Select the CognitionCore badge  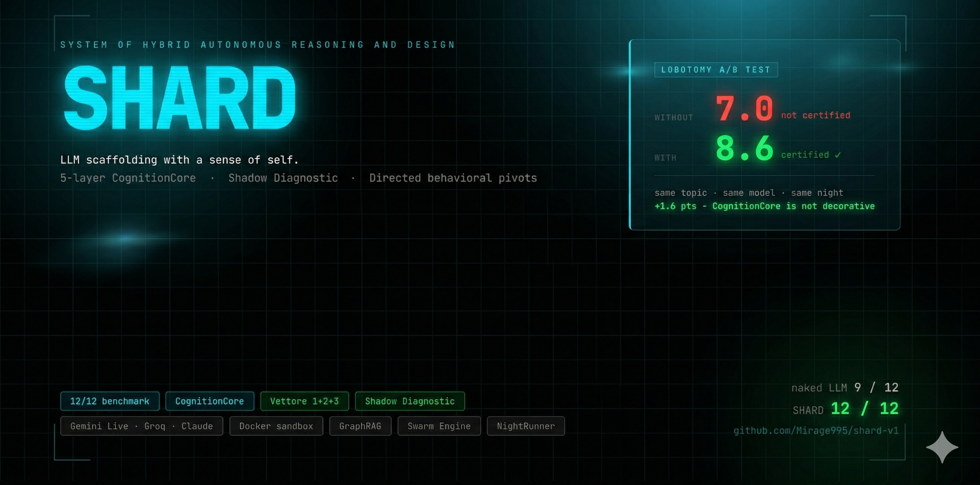point(210,401)
